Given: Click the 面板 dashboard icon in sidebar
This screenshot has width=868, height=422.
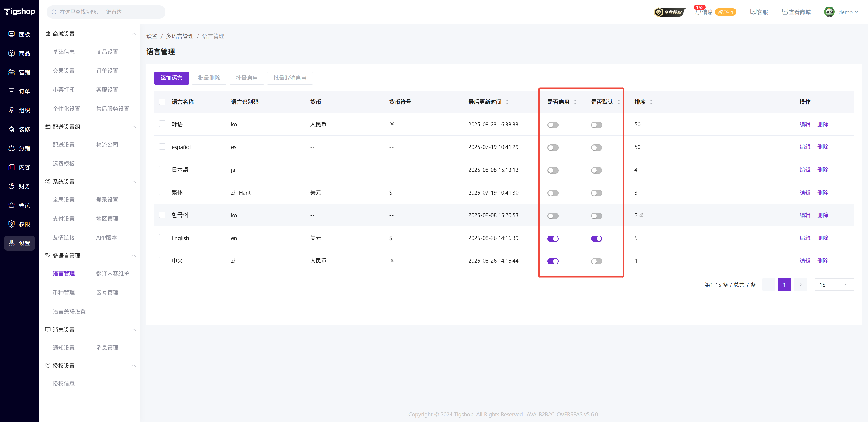Looking at the screenshot, I should pyautogui.click(x=12, y=34).
